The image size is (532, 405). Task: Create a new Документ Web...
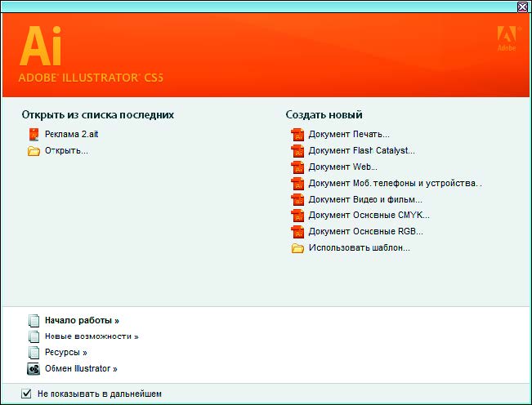click(x=342, y=167)
